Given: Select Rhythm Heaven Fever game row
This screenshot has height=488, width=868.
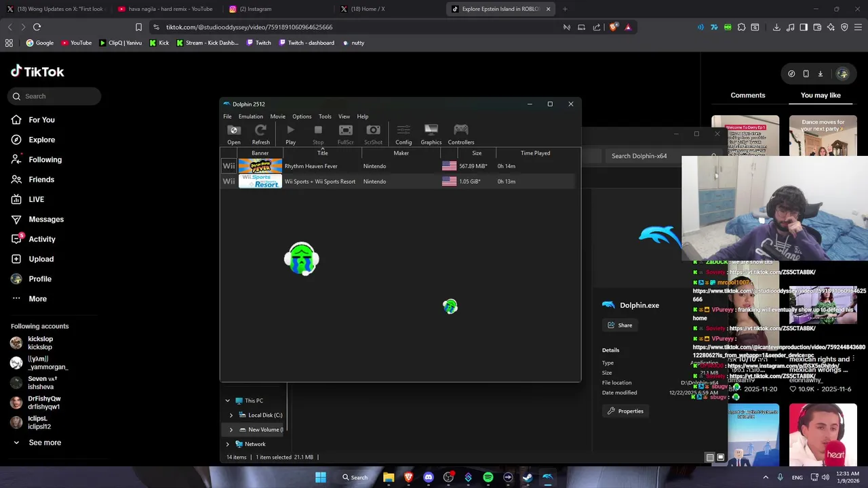Looking at the screenshot, I should point(399,166).
